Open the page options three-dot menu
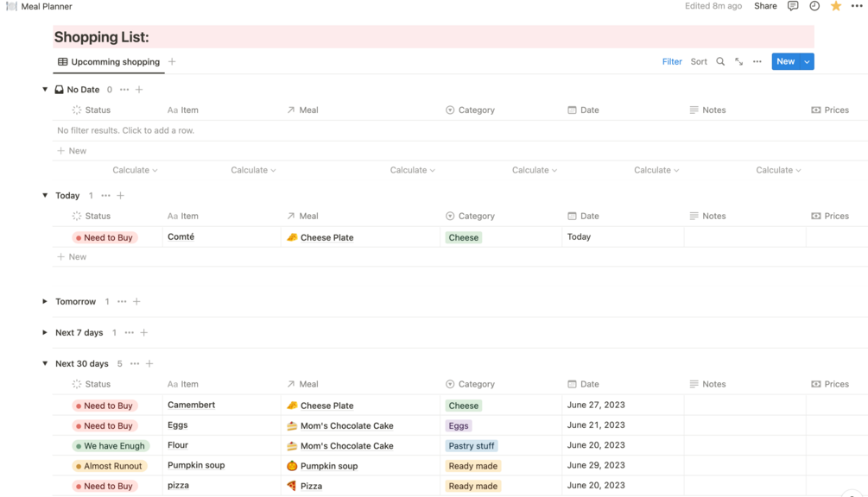This screenshot has width=868, height=497. [x=857, y=6]
